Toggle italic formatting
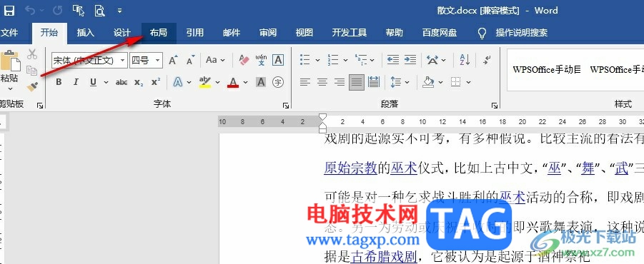644x264 pixels. point(76,82)
